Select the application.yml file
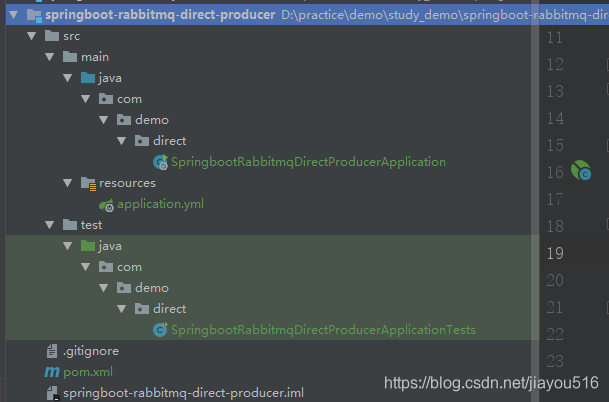 (x=160, y=204)
